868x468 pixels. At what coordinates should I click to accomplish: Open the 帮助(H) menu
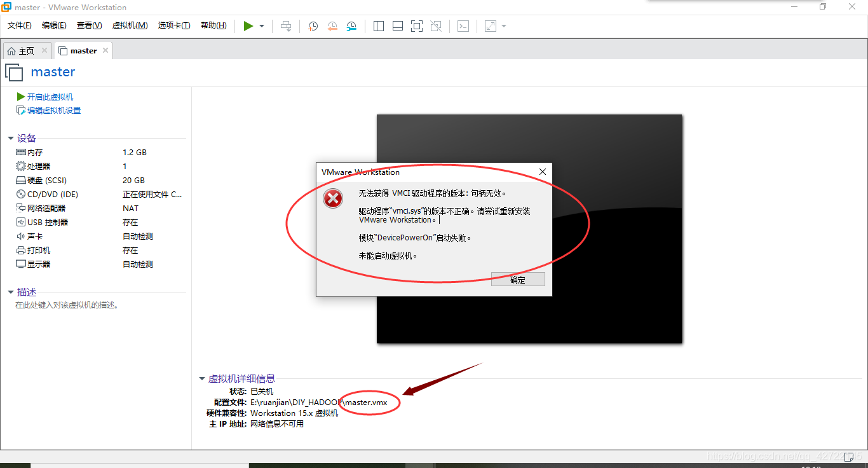click(x=214, y=25)
